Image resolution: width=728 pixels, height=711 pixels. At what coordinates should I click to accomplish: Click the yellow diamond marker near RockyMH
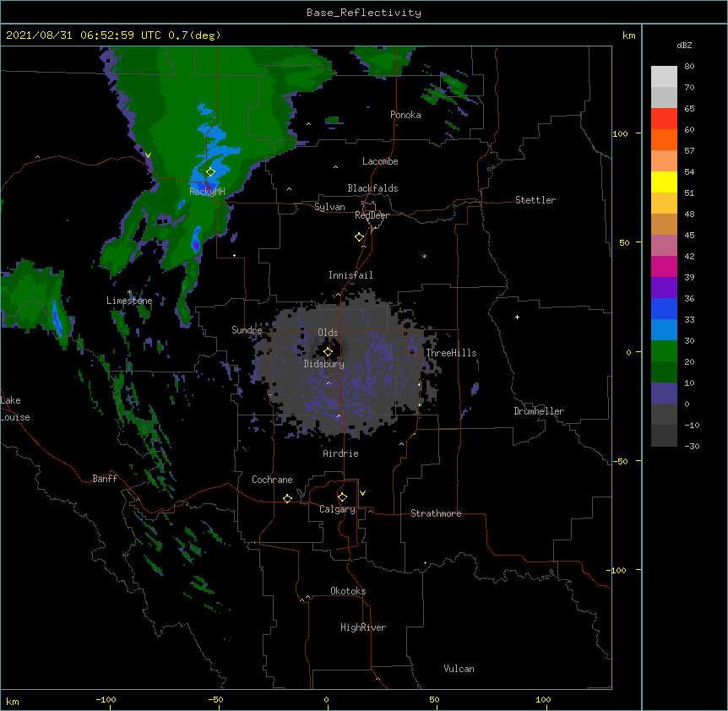click(x=210, y=172)
